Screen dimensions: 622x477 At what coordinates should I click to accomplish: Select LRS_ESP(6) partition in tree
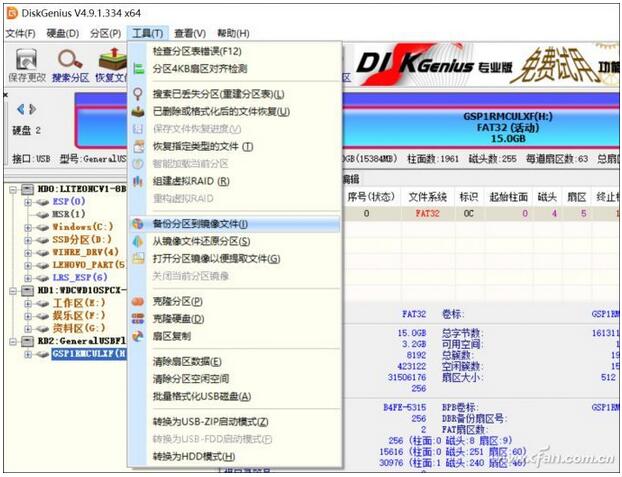tap(80, 278)
